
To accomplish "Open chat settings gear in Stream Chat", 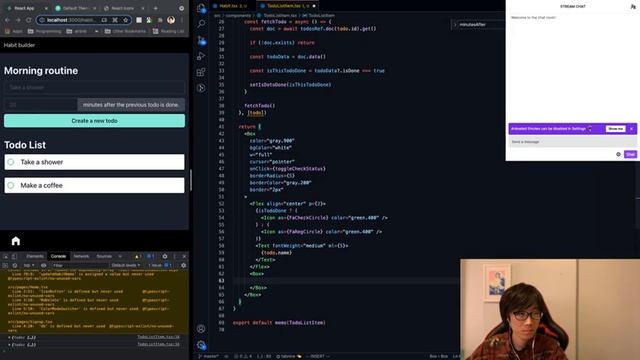I will pyautogui.click(x=618, y=154).
